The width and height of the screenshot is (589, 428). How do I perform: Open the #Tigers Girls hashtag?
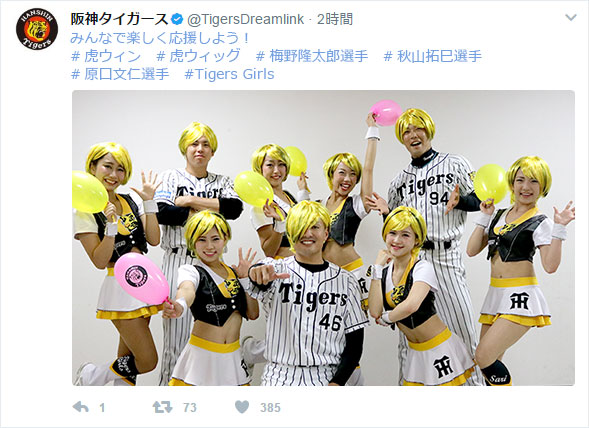229,74
